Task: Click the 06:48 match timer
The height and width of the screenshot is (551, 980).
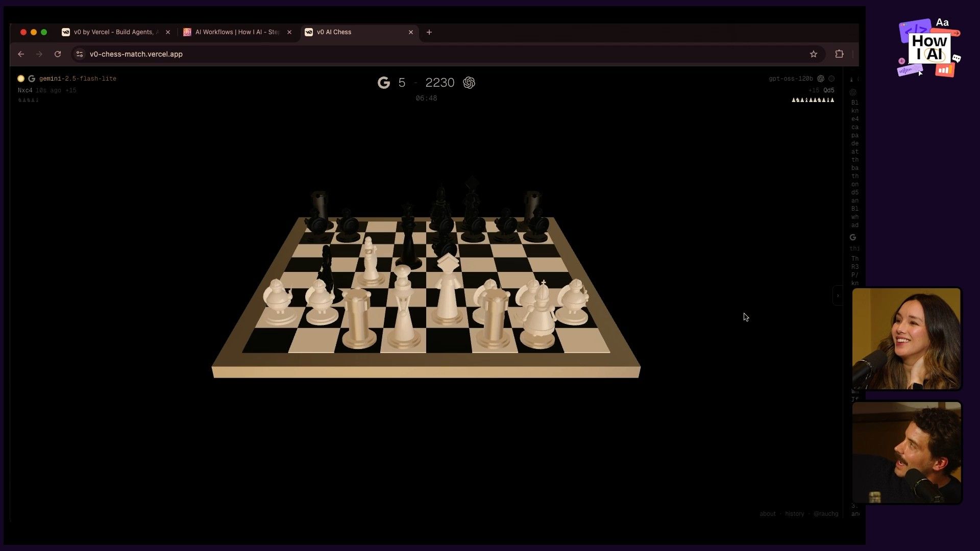Action: point(426,98)
